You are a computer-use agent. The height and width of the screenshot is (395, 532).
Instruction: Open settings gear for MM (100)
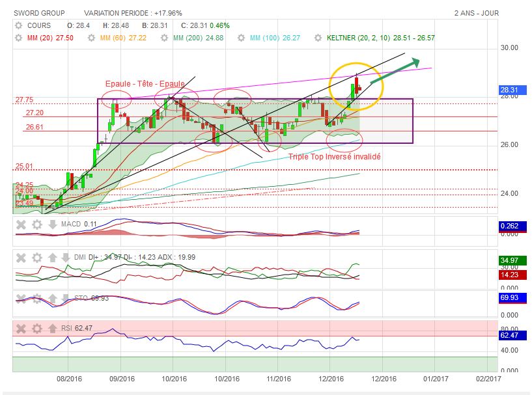[x=241, y=38]
